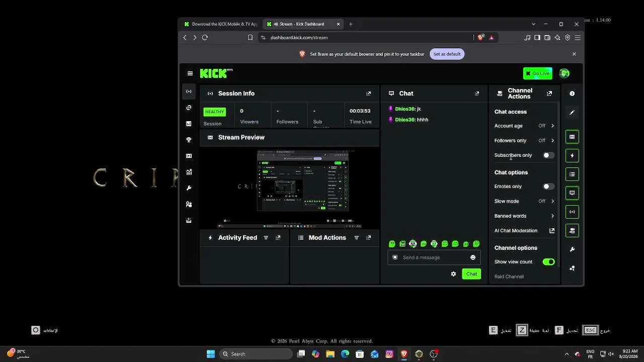Toggle the Mod Actions list widget button

pos(572,174)
